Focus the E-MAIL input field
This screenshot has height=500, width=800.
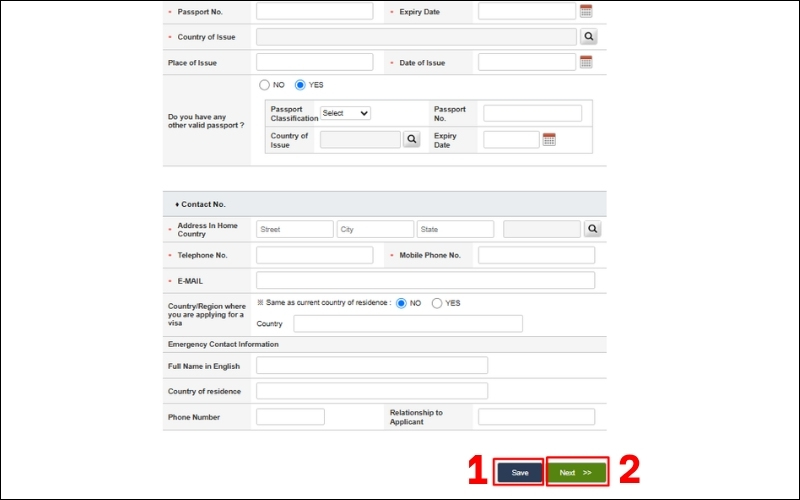(425, 281)
